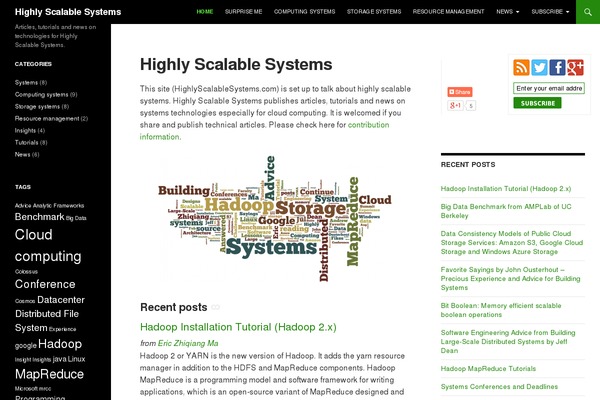Select the Experience tag
Screen dimensions: 600x400
[62, 329]
